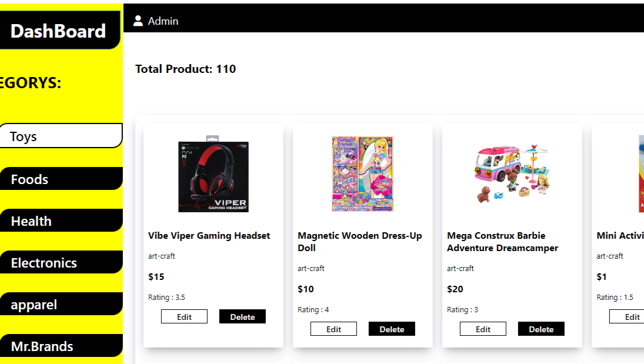
Task: Select the Toys category
Action: click(61, 136)
